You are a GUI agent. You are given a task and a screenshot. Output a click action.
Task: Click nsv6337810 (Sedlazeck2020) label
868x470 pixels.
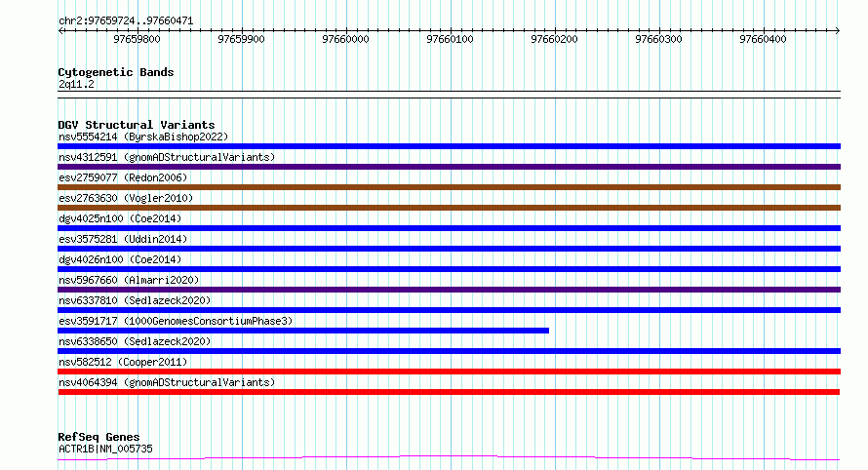[x=135, y=300]
